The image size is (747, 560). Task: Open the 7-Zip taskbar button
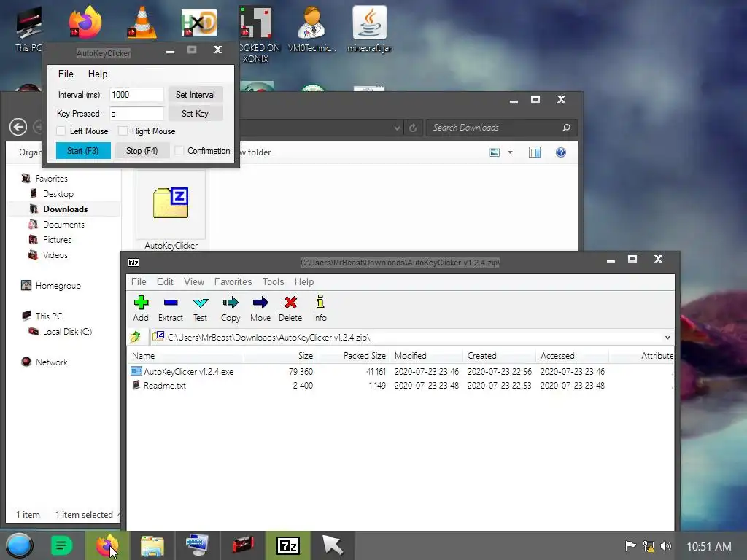tap(288, 545)
